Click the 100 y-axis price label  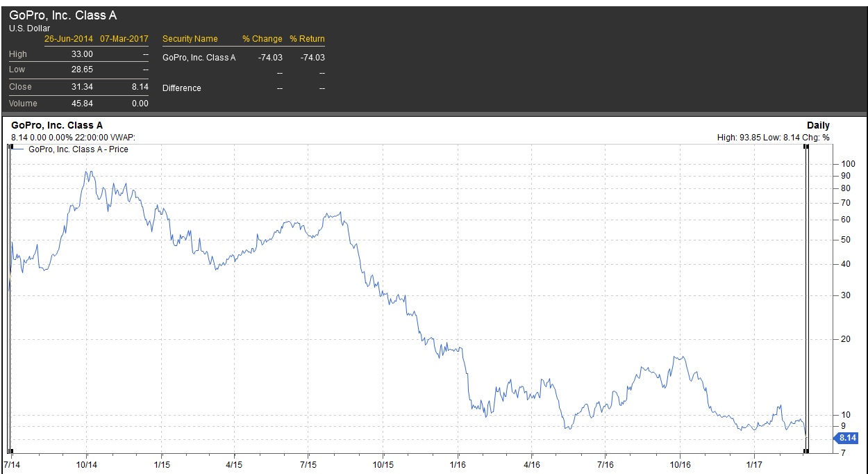point(847,164)
